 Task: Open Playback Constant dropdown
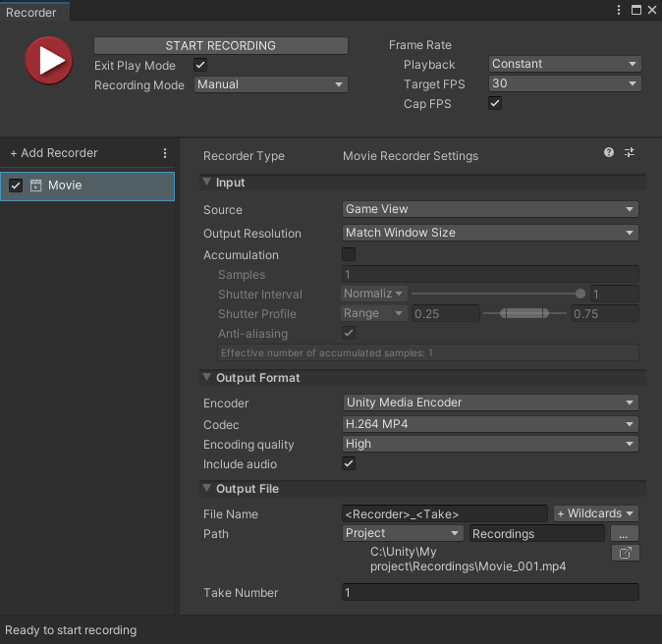point(565,64)
